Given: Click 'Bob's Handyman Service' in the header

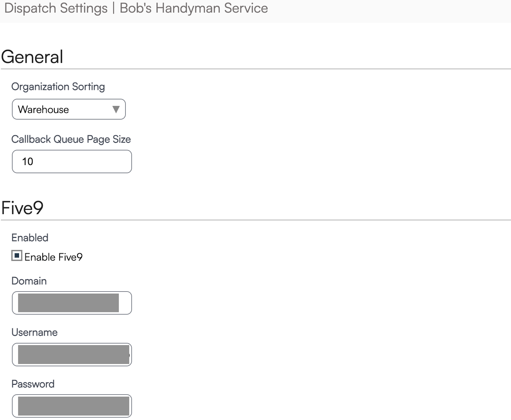Looking at the screenshot, I should 194,8.
